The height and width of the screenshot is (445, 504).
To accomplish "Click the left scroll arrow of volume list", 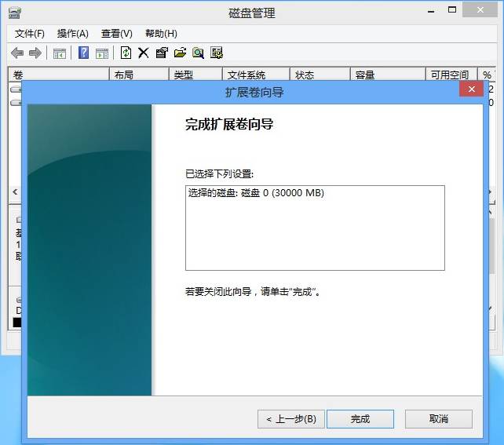I will [15, 192].
